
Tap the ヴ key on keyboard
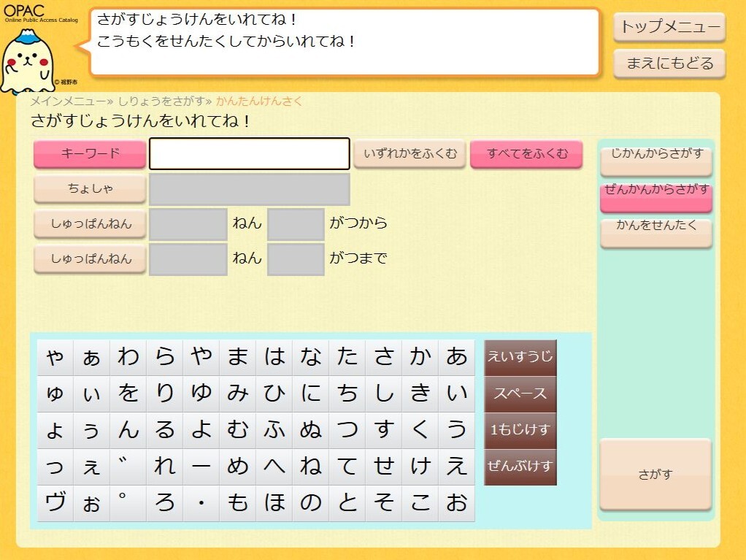[55, 503]
